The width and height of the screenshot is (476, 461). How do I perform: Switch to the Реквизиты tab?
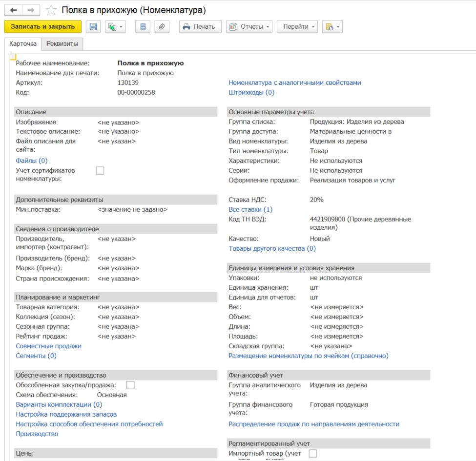click(62, 44)
